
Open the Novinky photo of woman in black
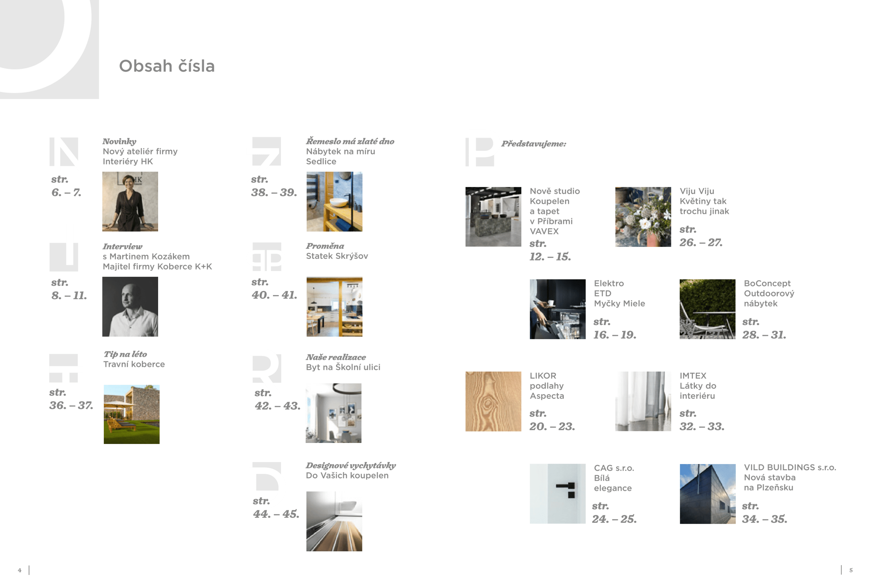click(x=130, y=202)
